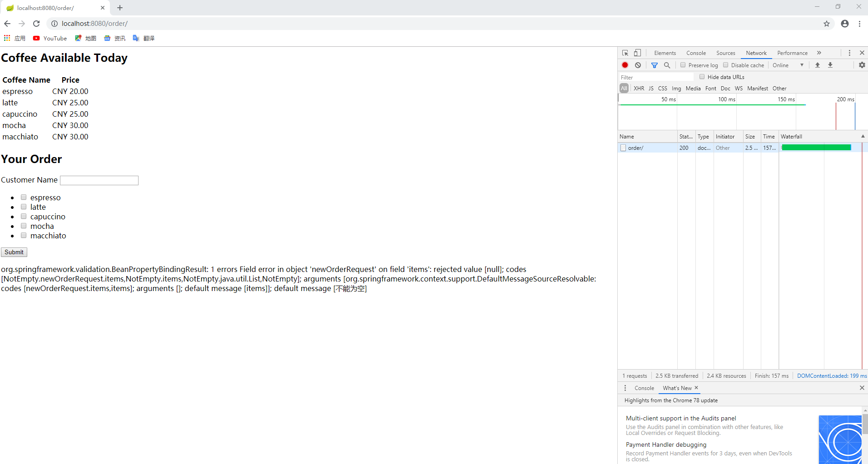Viewport: 868px width, 464px height.
Task: Open Chrome's three-dot menu
Action: tap(859, 24)
